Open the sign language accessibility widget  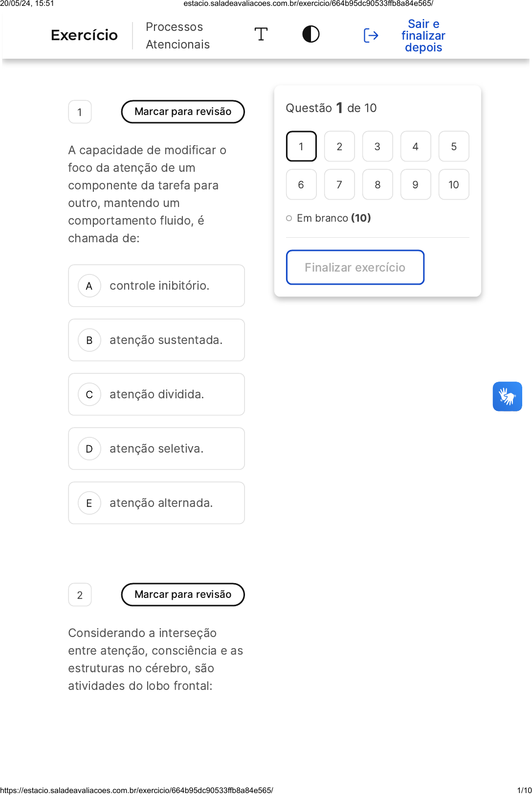coord(507,396)
